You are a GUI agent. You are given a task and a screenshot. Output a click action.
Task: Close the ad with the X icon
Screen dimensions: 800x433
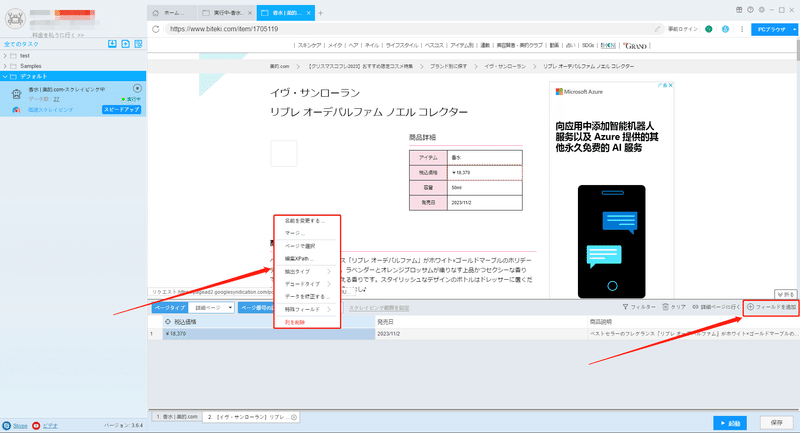[670, 85]
